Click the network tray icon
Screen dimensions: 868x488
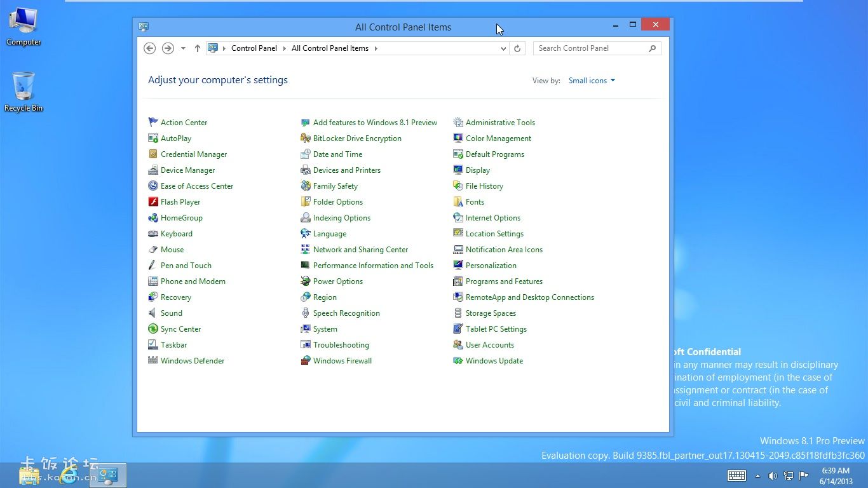pyautogui.click(x=789, y=475)
